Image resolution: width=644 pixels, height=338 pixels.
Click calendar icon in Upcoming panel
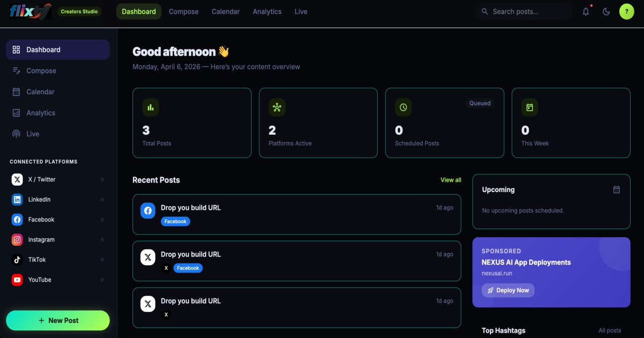617,189
